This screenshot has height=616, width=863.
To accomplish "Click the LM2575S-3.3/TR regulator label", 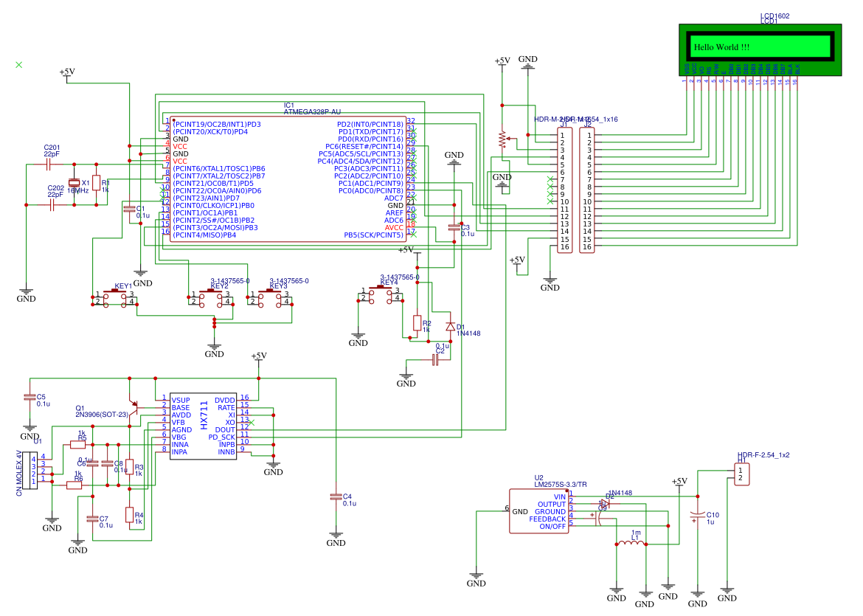I will (x=561, y=485).
